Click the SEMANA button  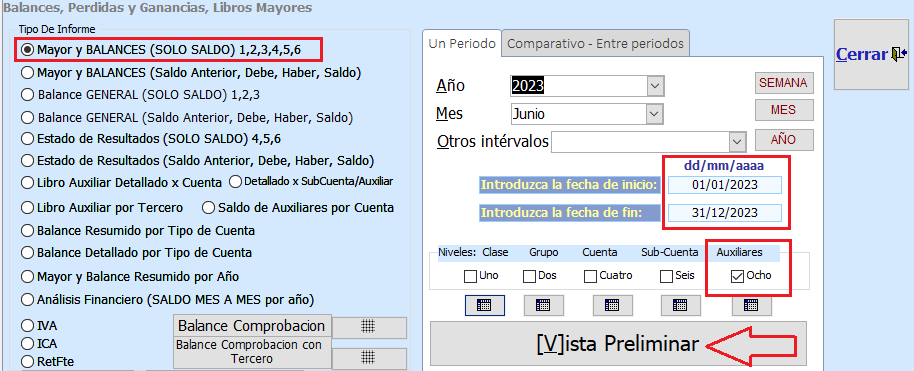[x=784, y=83]
